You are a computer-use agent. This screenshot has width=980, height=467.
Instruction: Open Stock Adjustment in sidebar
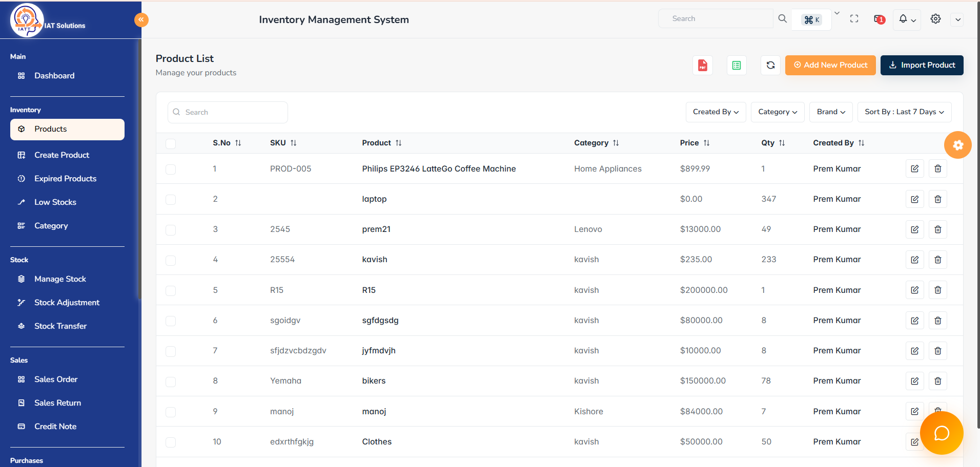tap(67, 303)
